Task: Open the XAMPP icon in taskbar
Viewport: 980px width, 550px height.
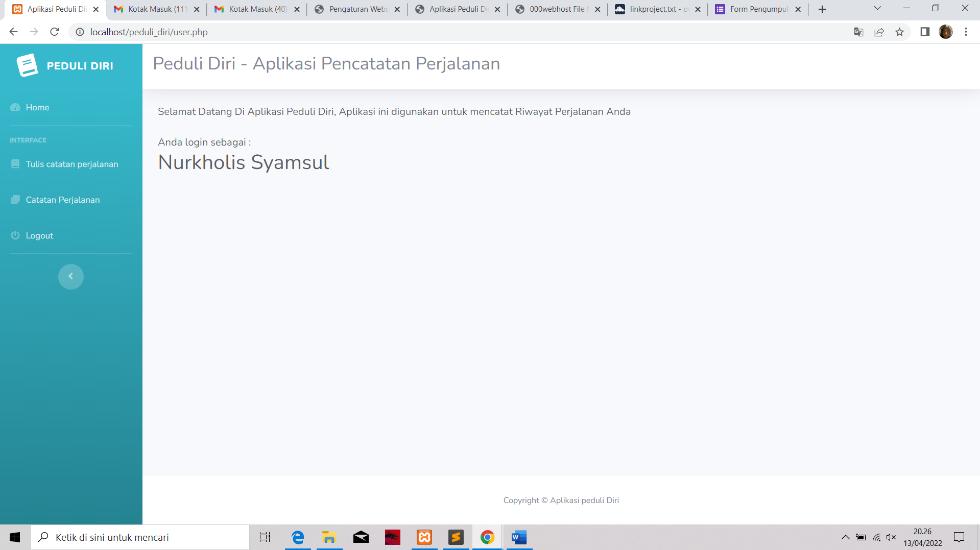Action: [x=424, y=537]
